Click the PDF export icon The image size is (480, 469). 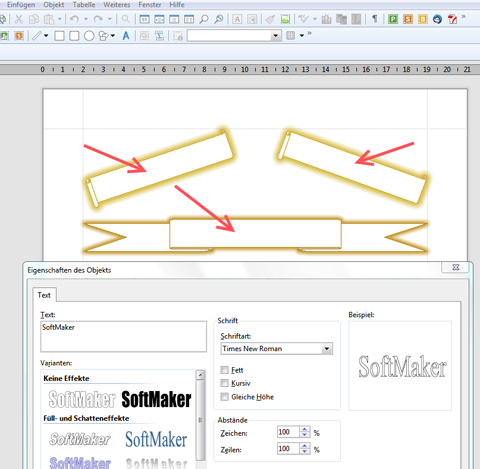coord(453,19)
